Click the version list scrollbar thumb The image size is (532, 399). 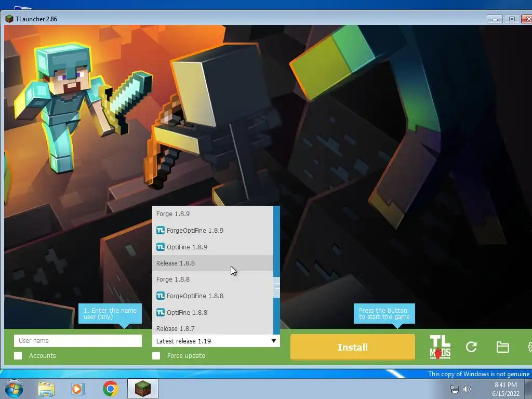click(277, 287)
